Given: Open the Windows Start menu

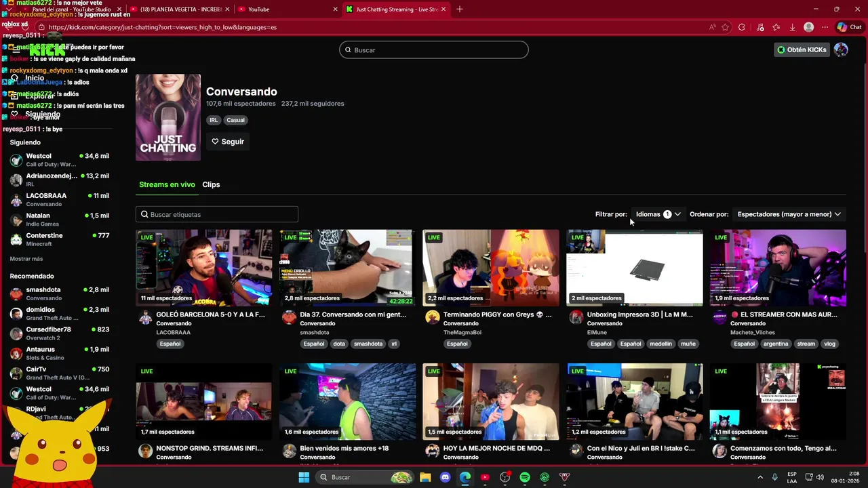Looking at the screenshot, I should click(304, 477).
